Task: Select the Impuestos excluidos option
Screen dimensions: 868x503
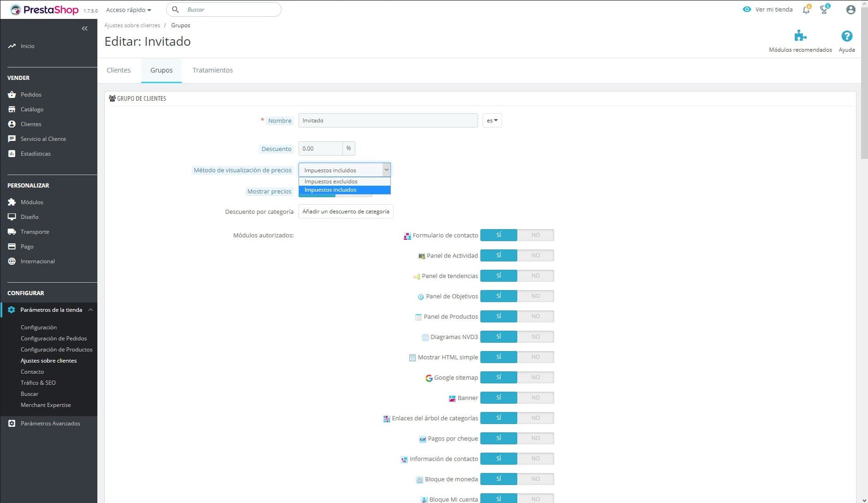Action: click(x=331, y=182)
